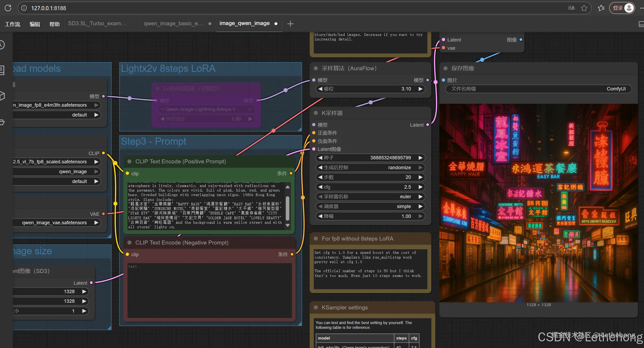Screen dimensions: 644x348
Task: Adjust the 移位 shift value slider
Action: [x=370, y=89]
